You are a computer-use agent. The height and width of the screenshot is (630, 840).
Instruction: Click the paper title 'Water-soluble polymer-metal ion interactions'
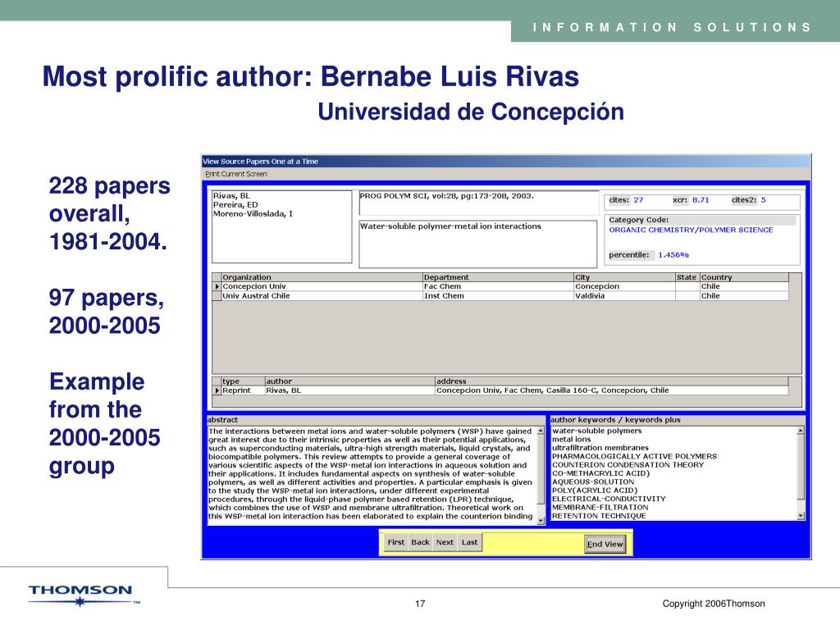(x=450, y=226)
